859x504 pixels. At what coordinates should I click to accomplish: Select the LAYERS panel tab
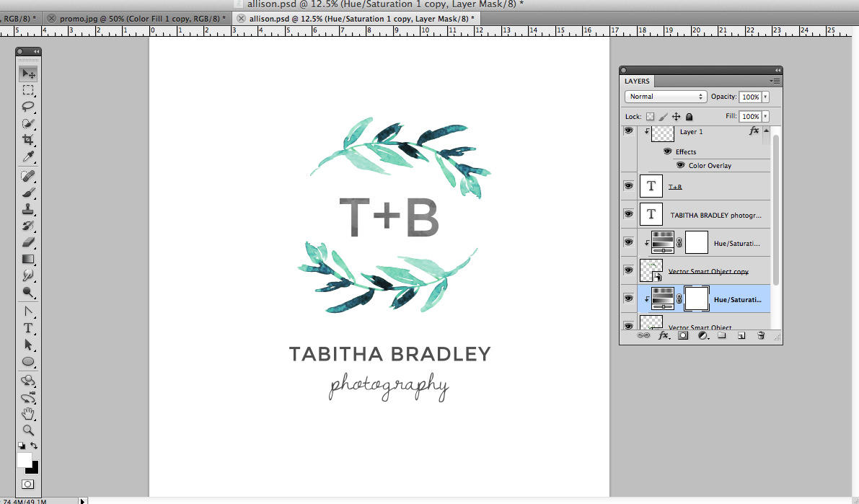(637, 81)
